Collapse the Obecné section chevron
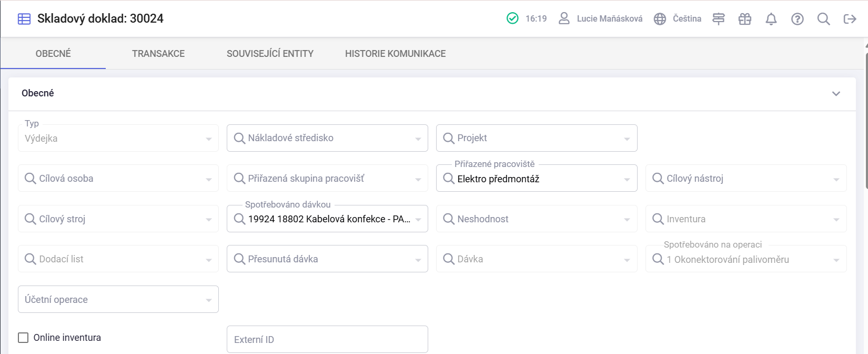The height and width of the screenshot is (354, 868). (836, 94)
